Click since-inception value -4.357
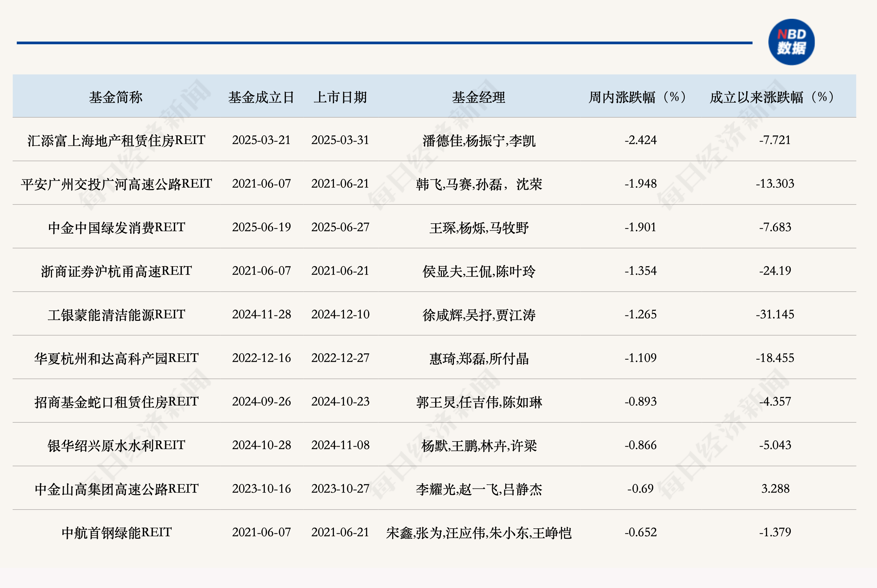Screen dimensions: 877x588 point(775,401)
